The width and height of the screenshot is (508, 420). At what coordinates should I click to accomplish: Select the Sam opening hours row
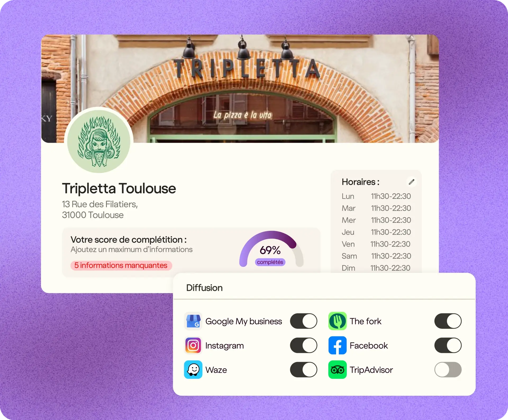point(376,256)
